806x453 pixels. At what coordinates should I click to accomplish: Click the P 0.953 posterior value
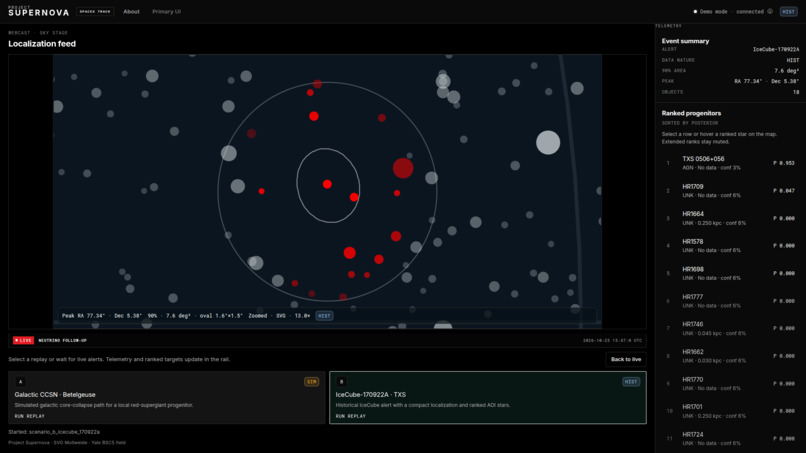pos(784,163)
